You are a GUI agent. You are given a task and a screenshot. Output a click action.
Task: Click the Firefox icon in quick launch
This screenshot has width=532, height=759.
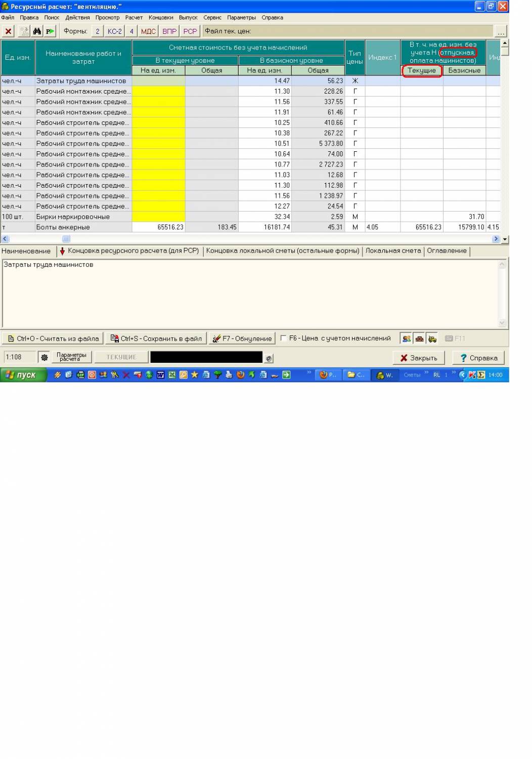(241, 375)
